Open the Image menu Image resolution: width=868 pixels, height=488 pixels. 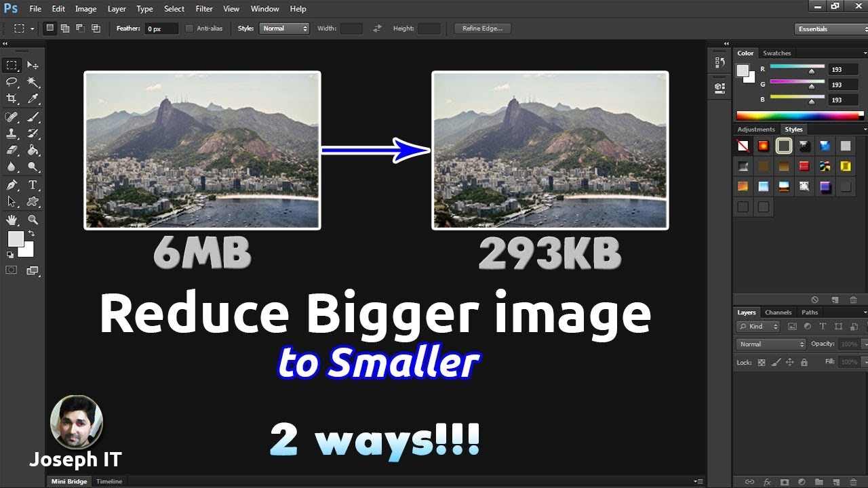[85, 9]
